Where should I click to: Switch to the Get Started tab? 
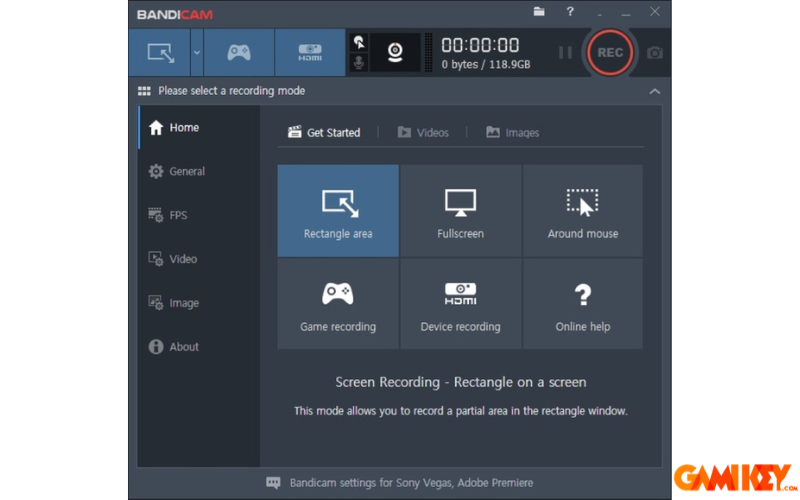324,133
